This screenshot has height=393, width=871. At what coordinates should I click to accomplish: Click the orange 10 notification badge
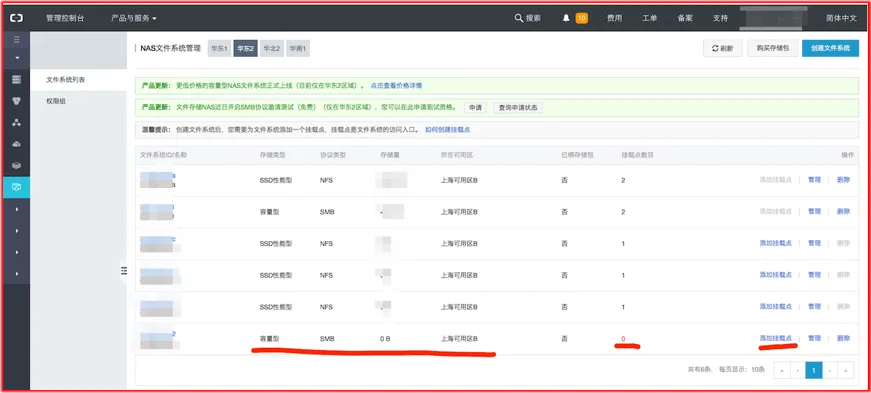[x=582, y=18]
